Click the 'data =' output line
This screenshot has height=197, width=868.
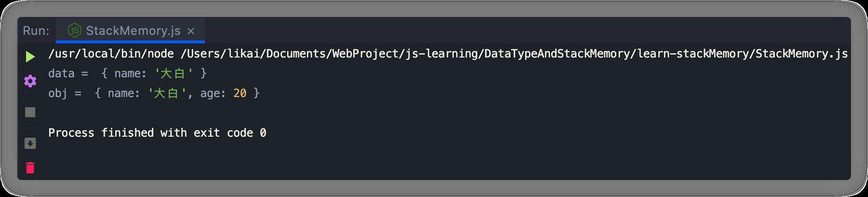(128, 74)
